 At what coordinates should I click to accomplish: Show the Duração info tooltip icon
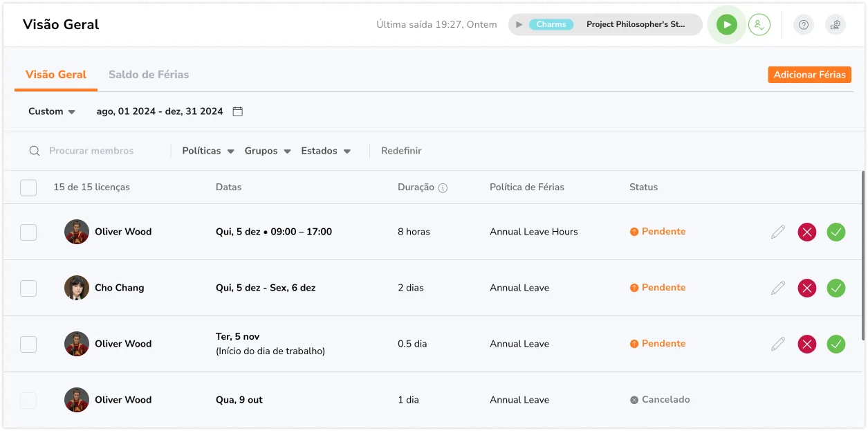point(443,187)
